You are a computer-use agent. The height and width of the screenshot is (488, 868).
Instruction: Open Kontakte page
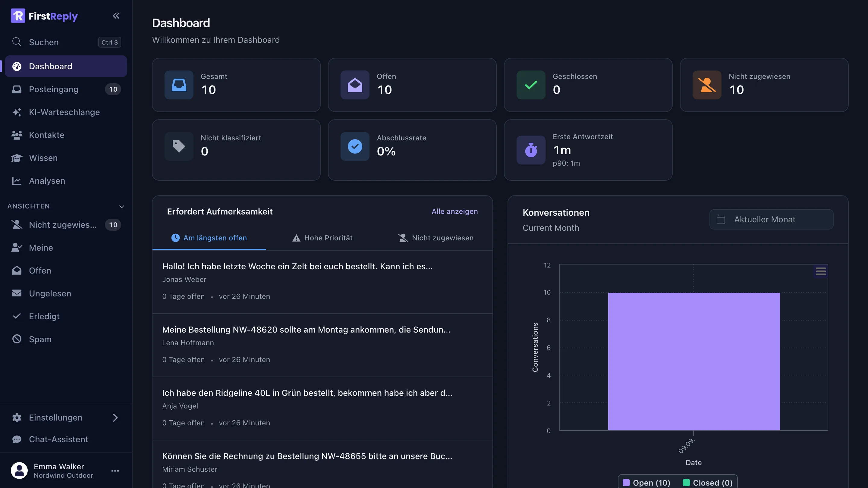click(66, 135)
